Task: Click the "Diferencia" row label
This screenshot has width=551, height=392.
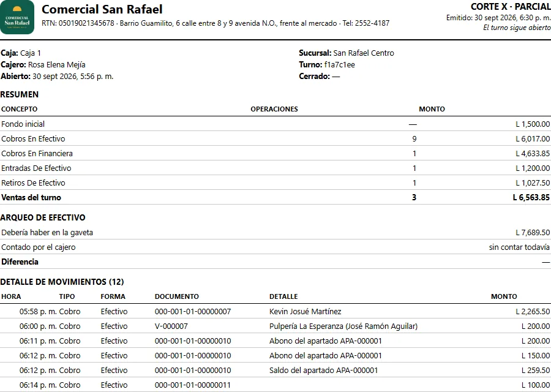Action: point(20,262)
